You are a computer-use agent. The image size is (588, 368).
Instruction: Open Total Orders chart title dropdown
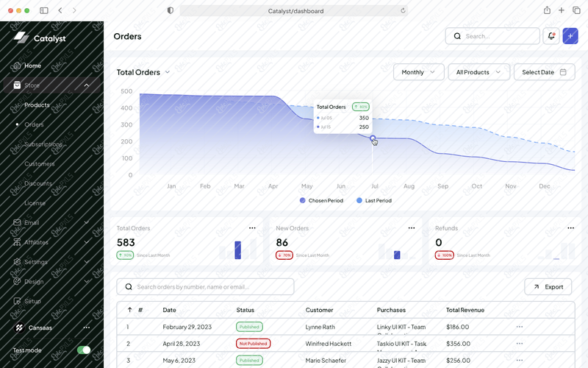tap(168, 72)
